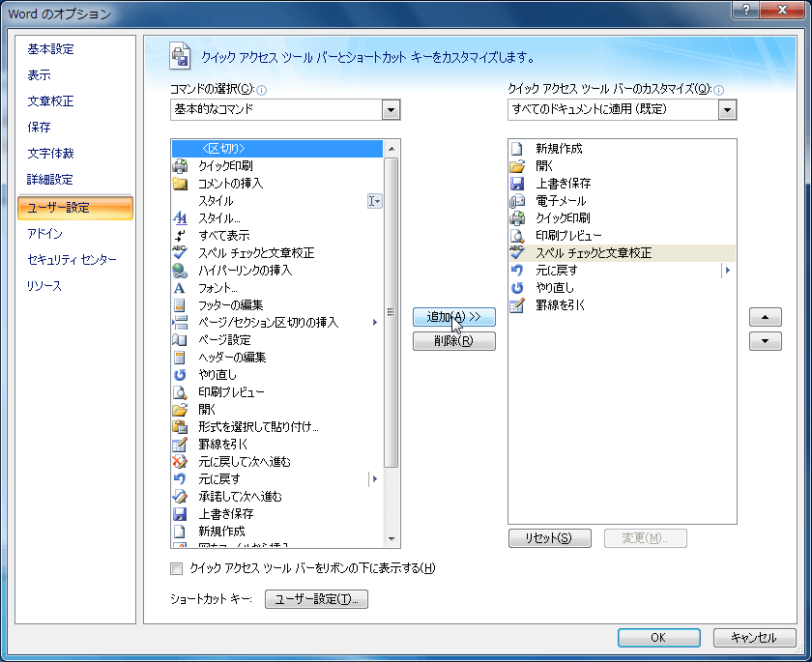The height and width of the screenshot is (662, 812).
Task: Select the ユーザー設定 category
Action: tap(75, 208)
